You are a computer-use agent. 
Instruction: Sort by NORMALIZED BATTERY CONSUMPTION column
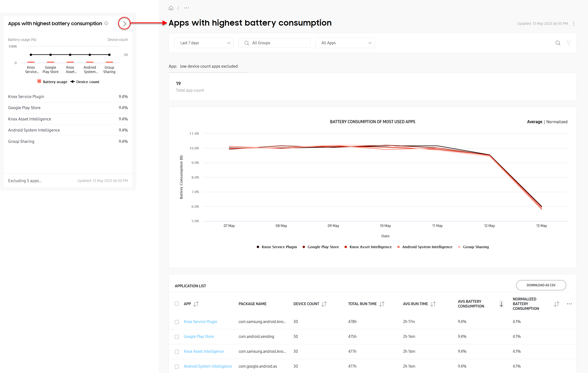(x=556, y=304)
